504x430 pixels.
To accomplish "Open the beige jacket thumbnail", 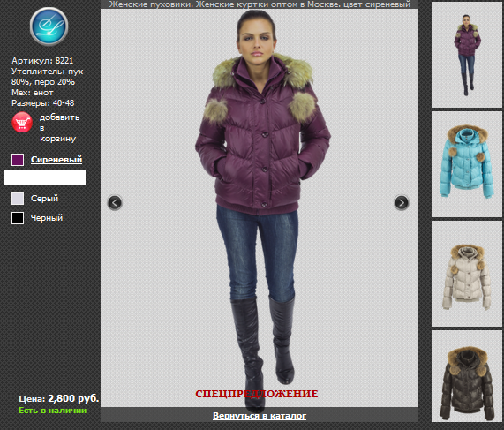I will [x=467, y=274].
